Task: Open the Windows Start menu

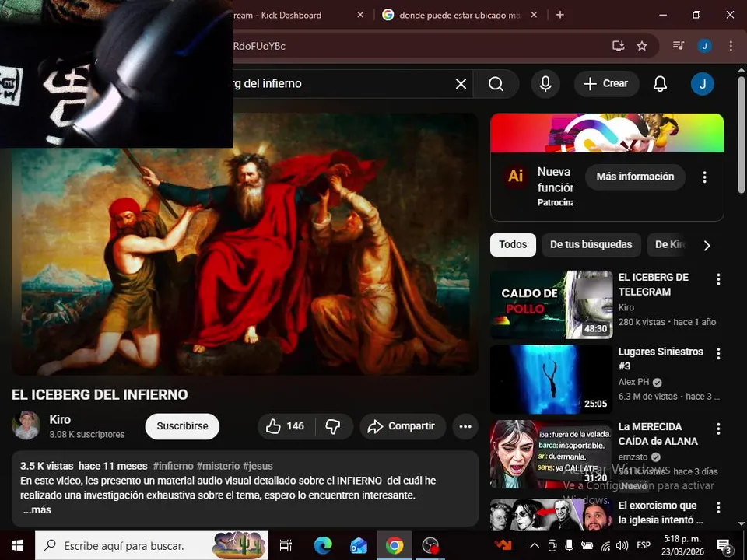Action: (17, 546)
